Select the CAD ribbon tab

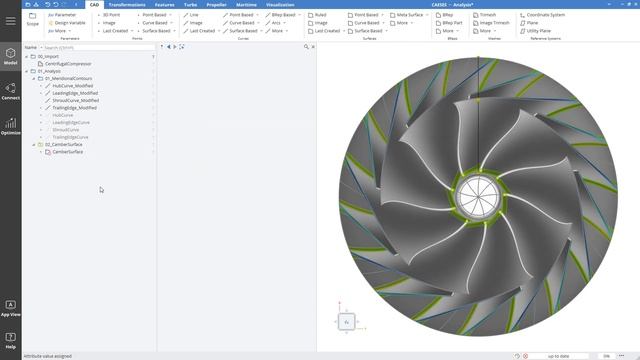(94, 4)
